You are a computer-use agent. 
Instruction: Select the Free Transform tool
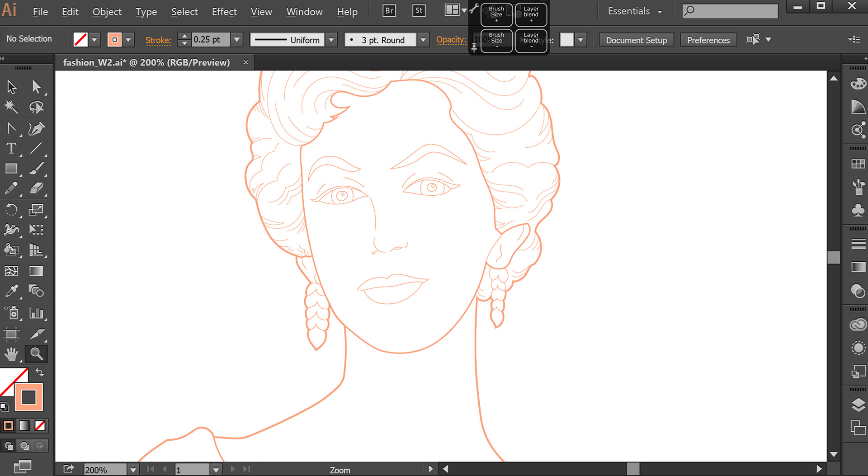point(36,230)
